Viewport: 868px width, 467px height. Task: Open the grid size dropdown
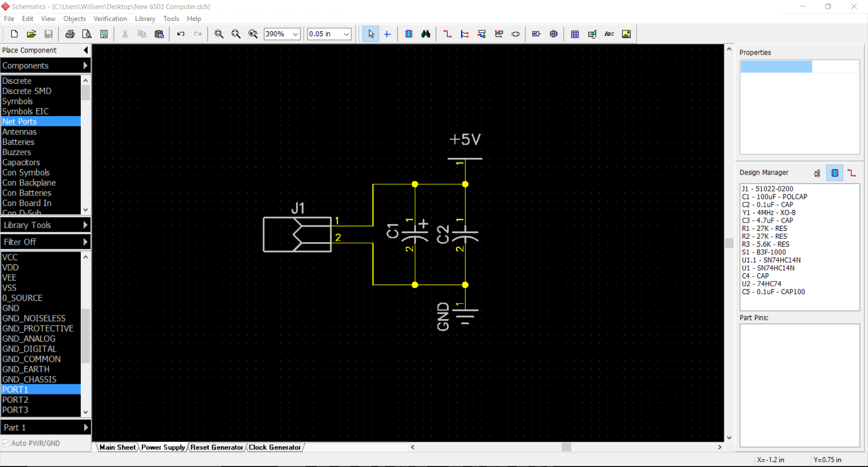click(346, 34)
